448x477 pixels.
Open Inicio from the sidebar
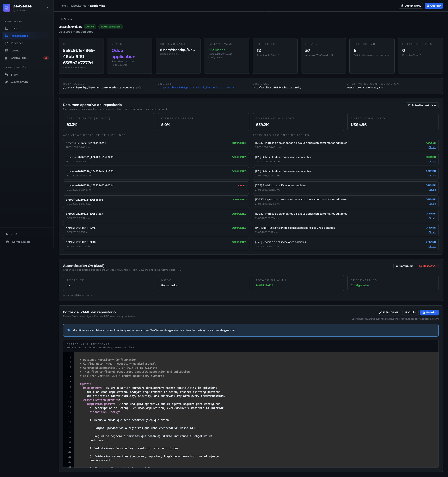[x=14, y=28]
